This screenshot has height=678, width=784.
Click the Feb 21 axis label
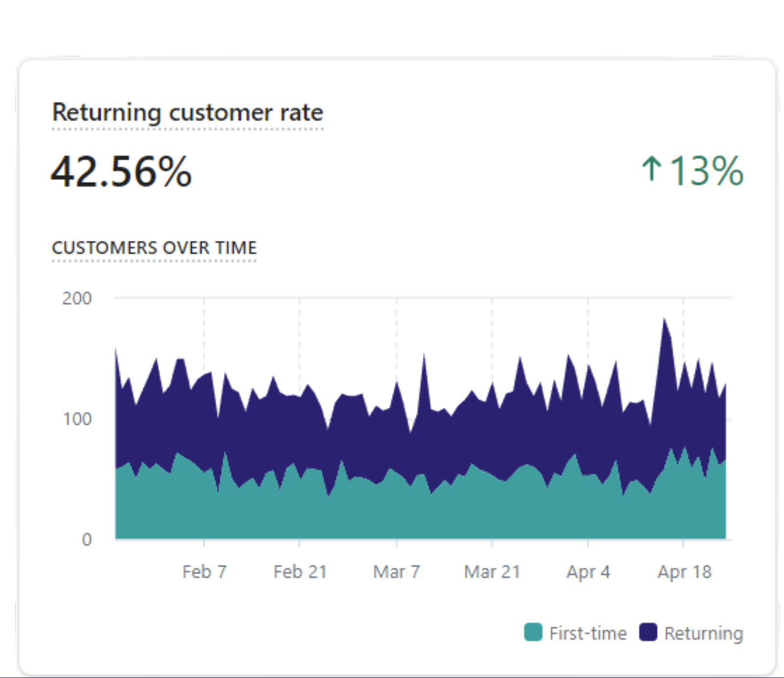(300, 572)
